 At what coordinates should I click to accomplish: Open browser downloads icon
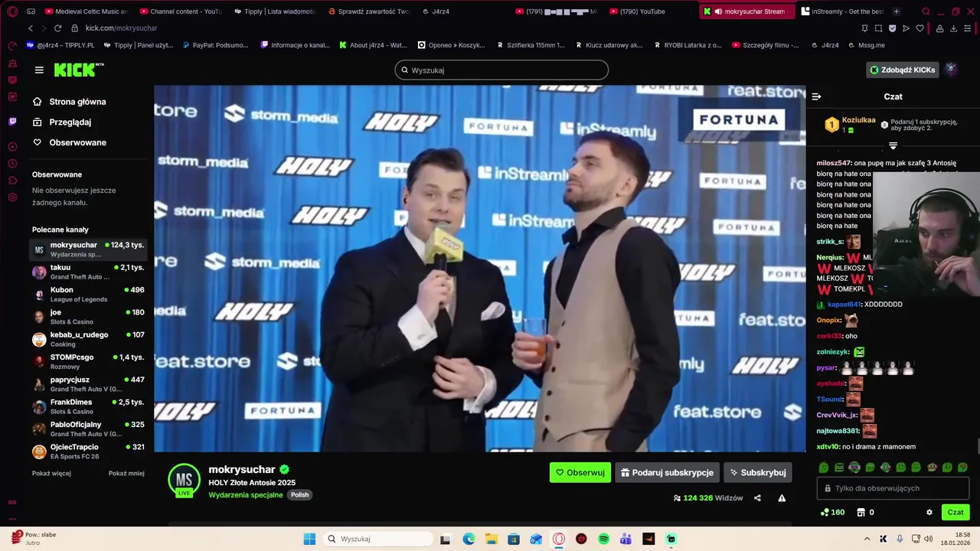[953, 28]
